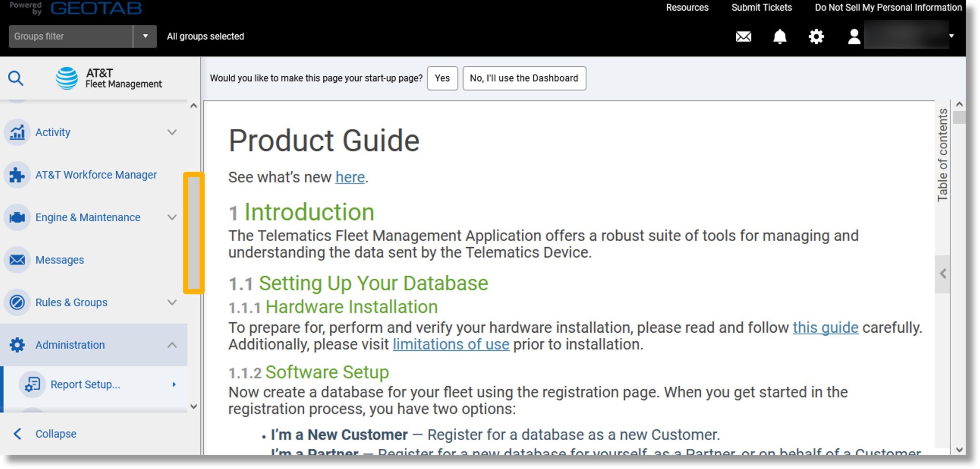
Task: Click the notifications bell icon
Action: (780, 36)
